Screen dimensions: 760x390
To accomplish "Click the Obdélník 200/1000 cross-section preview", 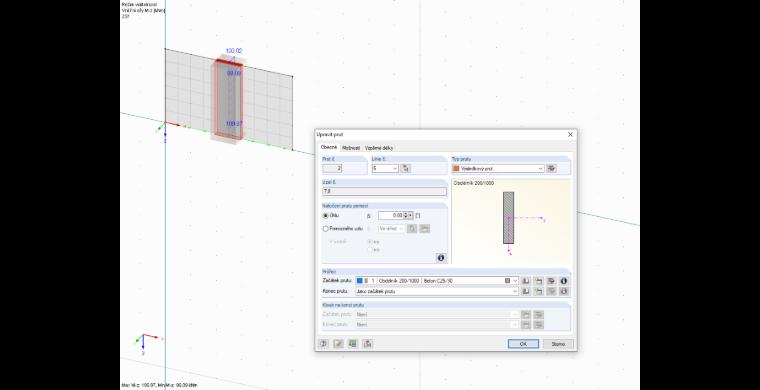I will click(511, 221).
